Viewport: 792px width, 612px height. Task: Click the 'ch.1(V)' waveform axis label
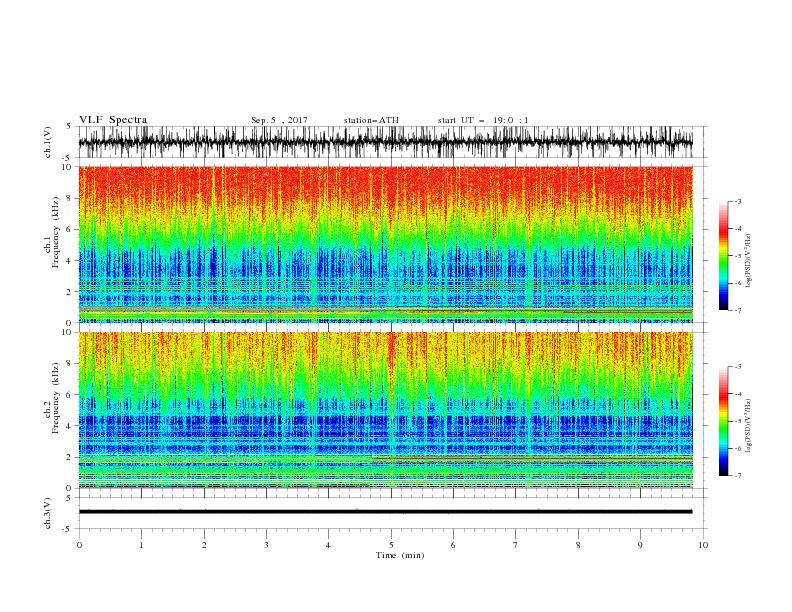tap(48, 142)
